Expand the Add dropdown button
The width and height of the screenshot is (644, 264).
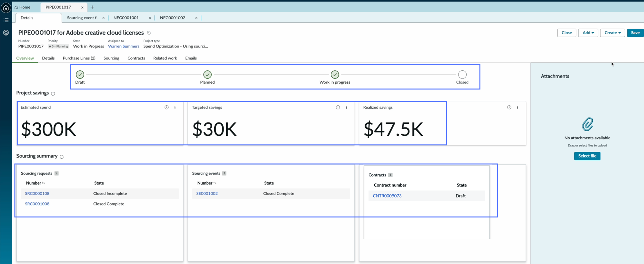click(x=588, y=33)
